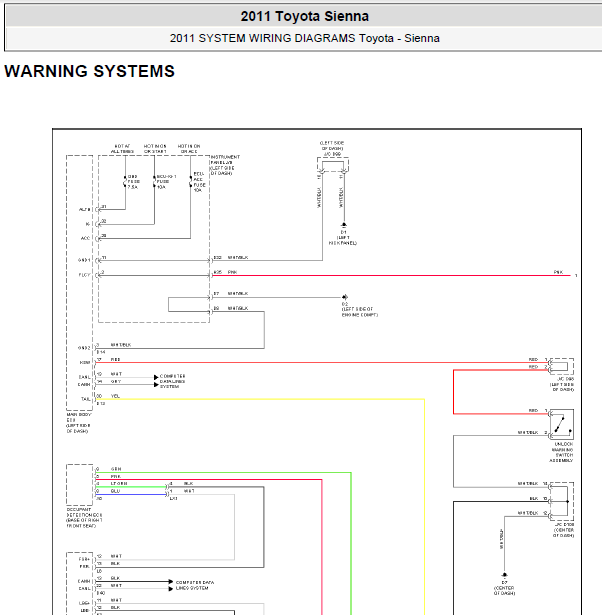Click the 'COMPUTER DATA LINES SYSTEM' label at bottom
Image resolution: width=602 pixels, height=615 pixels.
point(195,585)
